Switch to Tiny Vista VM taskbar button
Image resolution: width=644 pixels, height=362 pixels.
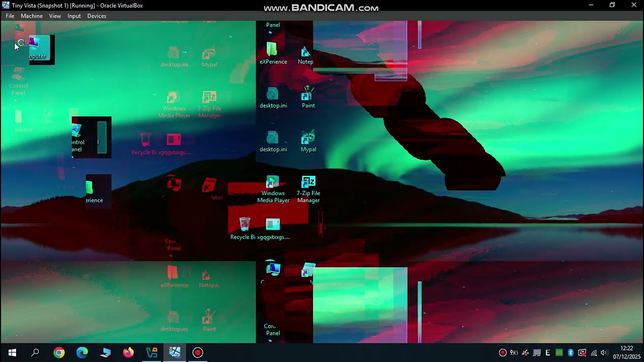175,352
